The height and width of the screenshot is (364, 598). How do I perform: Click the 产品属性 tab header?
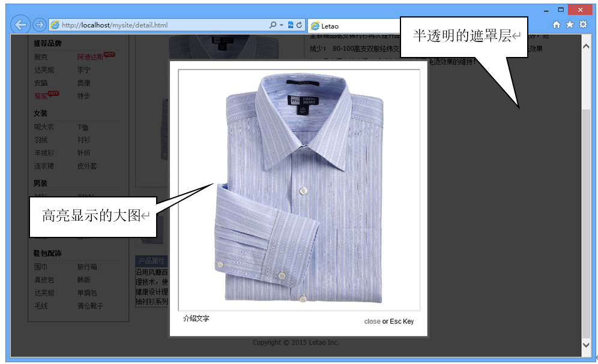click(x=152, y=261)
